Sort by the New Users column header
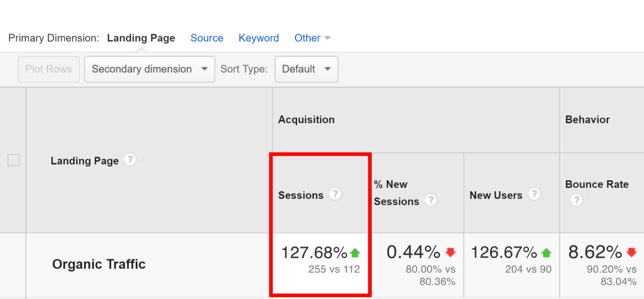 (x=496, y=195)
